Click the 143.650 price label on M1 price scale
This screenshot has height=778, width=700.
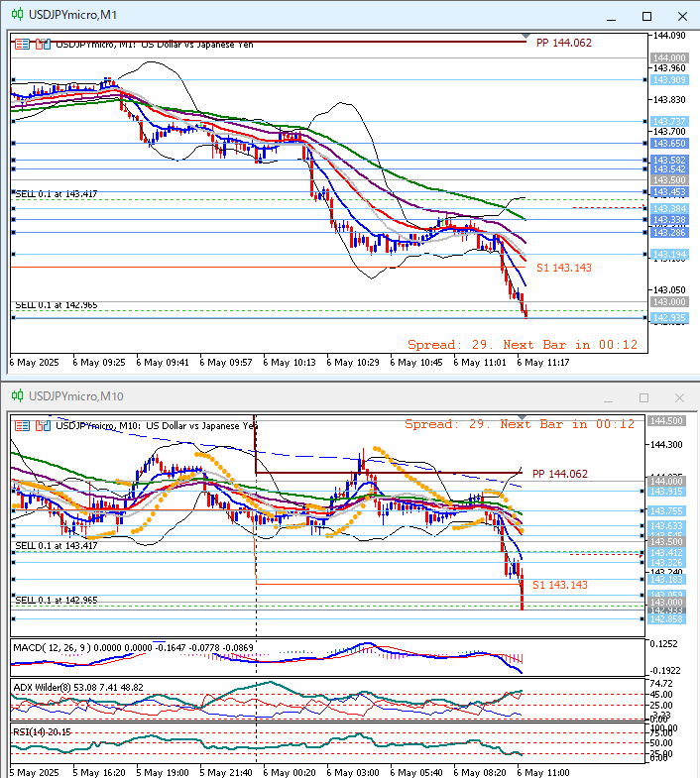(669, 144)
